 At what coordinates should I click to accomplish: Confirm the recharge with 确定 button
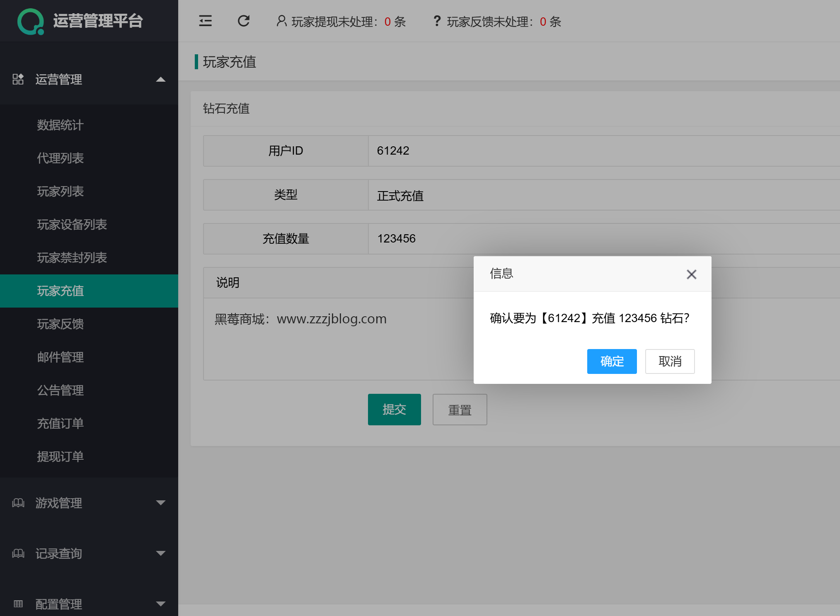coord(612,361)
